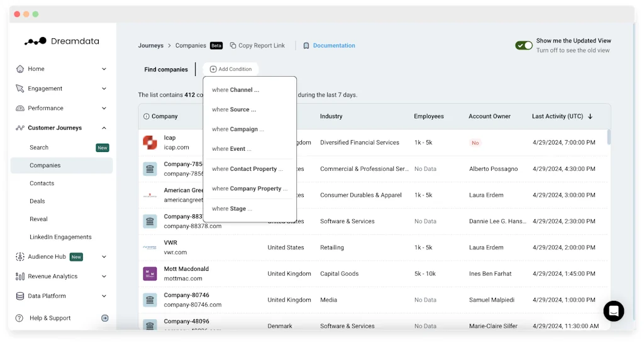Viewport: 644px width, 343px height.
Task: Toggle the Show me the Updated View switch
Action: (524, 45)
